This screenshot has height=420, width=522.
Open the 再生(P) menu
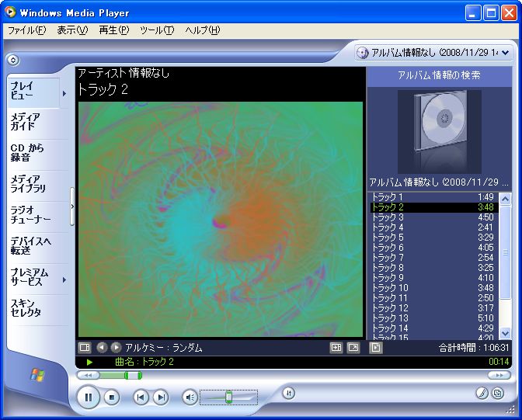(x=114, y=30)
